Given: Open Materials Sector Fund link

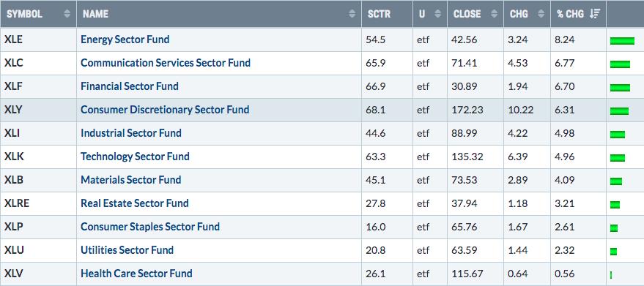Looking at the screenshot, I should coord(131,180).
